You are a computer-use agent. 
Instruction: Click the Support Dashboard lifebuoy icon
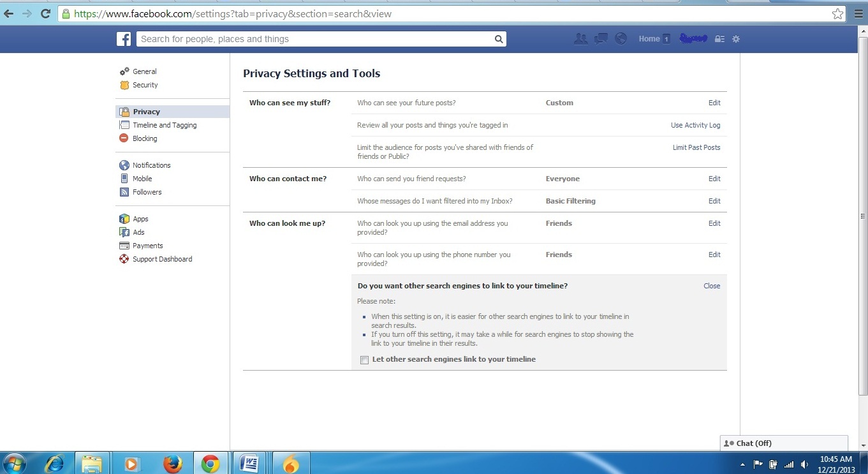123,259
